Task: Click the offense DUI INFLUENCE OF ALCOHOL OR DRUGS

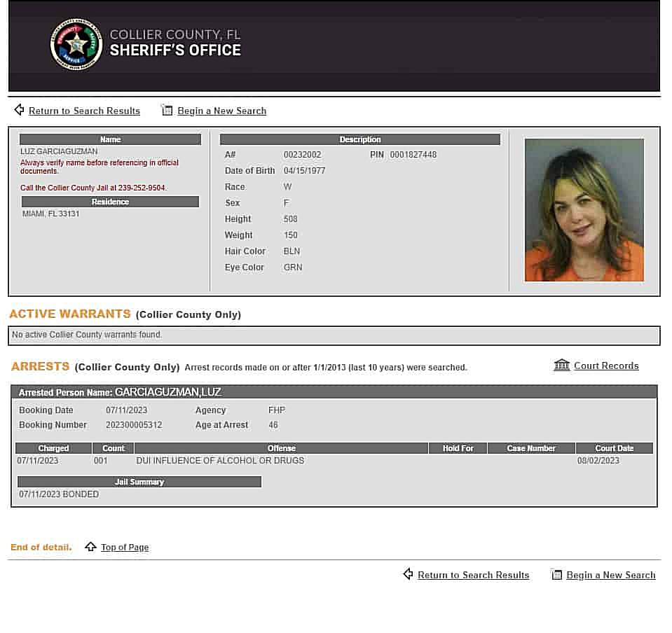Action: click(x=220, y=461)
